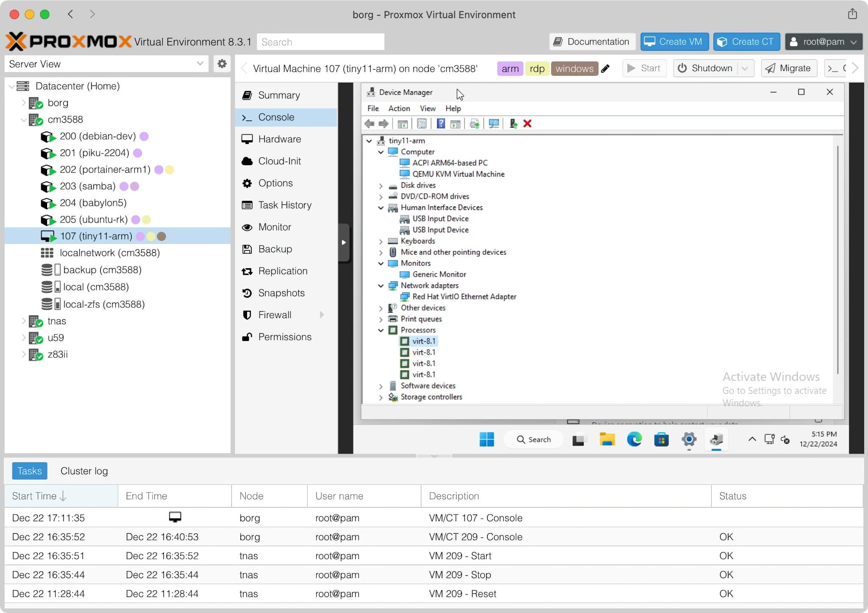The width and height of the screenshot is (868, 613).
Task: Click the Forward arrow in Device Manager toolbar
Action: click(x=384, y=124)
